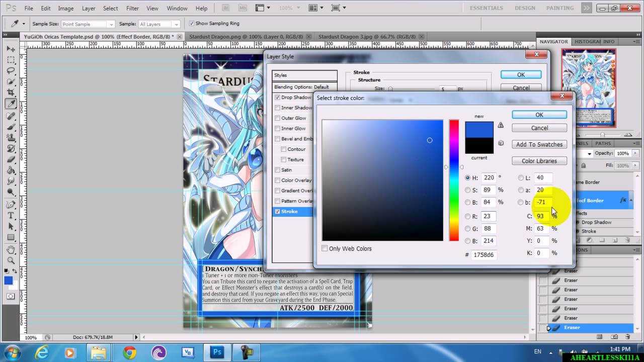Click the out-of-gamut warning triangle icon
Image resolution: width=644 pixels, height=362 pixels.
501,125
